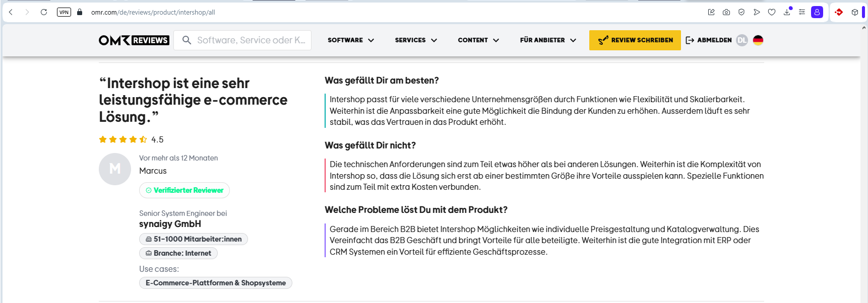Click the heart bookmark icon in address bar
The image size is (868, 303).
click(772, 12)
